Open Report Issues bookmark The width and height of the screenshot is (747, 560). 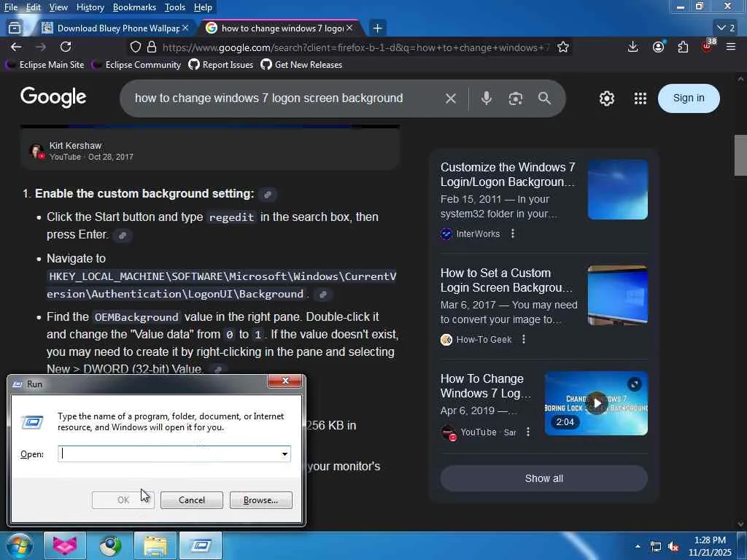pos(221,65)
